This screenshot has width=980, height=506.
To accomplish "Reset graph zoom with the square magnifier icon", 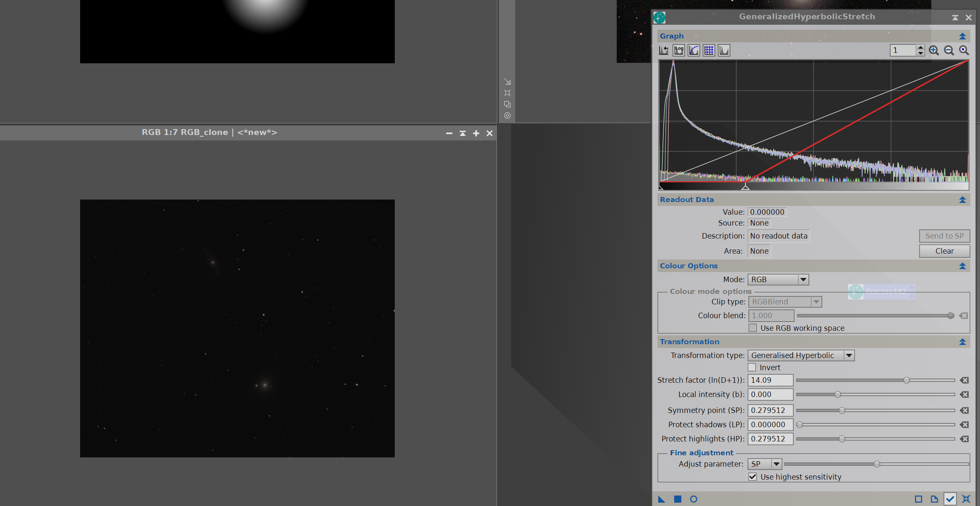I will coord(964,50).
